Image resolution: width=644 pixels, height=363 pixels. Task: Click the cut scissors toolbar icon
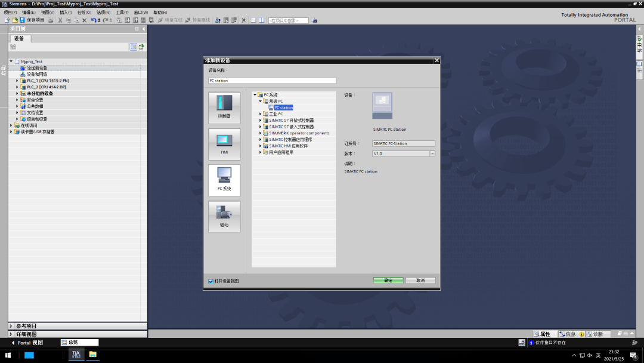pyautogui.click(x=60, y=20)
